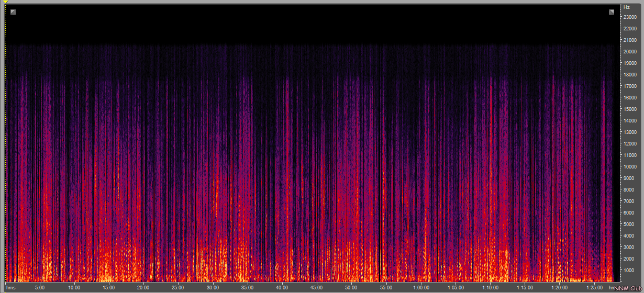
Task: Click the fade-out handle in the top-right corner
Action: (x=611, y=12)
